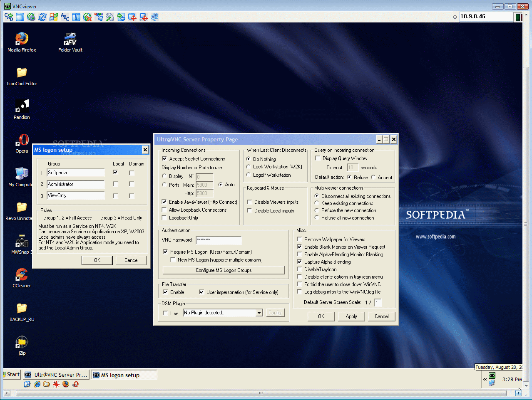The image size is (532, 400).
Task: Close the VNC connection via globe-X icon
Action: tap(87, 17)
